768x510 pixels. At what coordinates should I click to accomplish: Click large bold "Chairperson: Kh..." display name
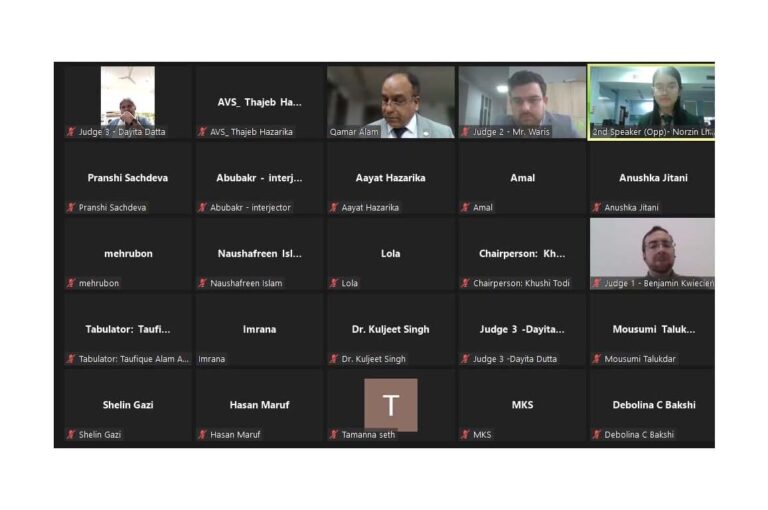[522, 253]
